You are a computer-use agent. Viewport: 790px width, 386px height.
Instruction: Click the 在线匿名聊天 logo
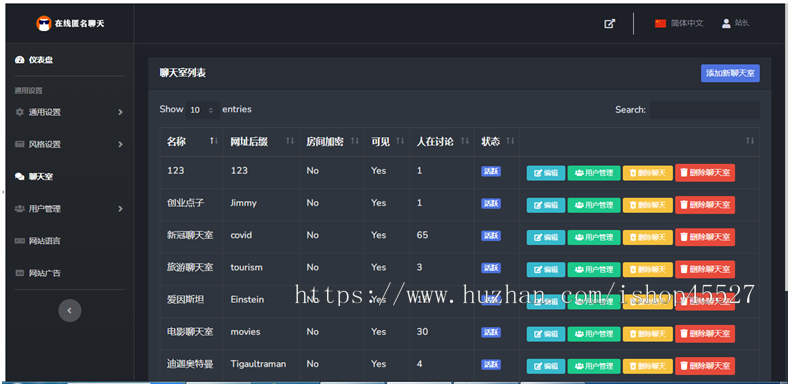tap(71, 23)
